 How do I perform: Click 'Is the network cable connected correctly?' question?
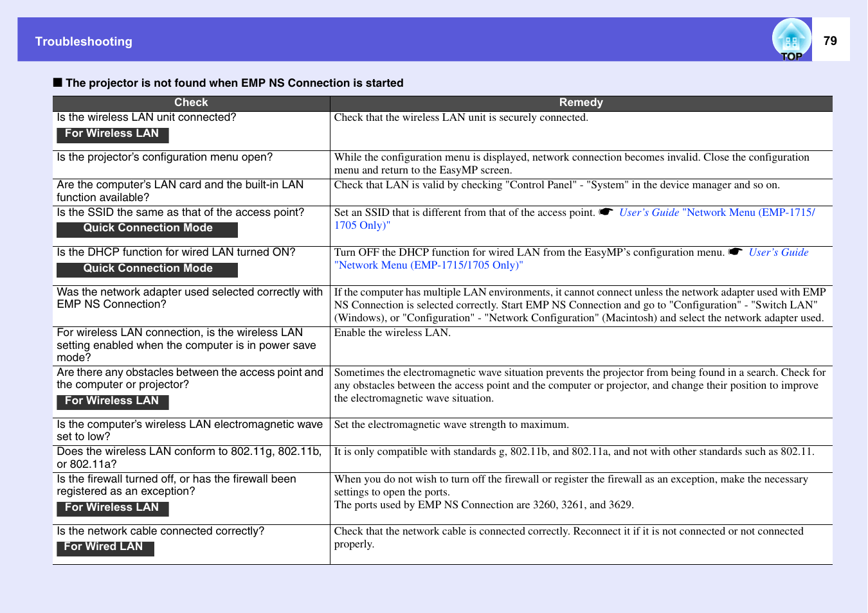pyautogui.click(x=161, y=531)
